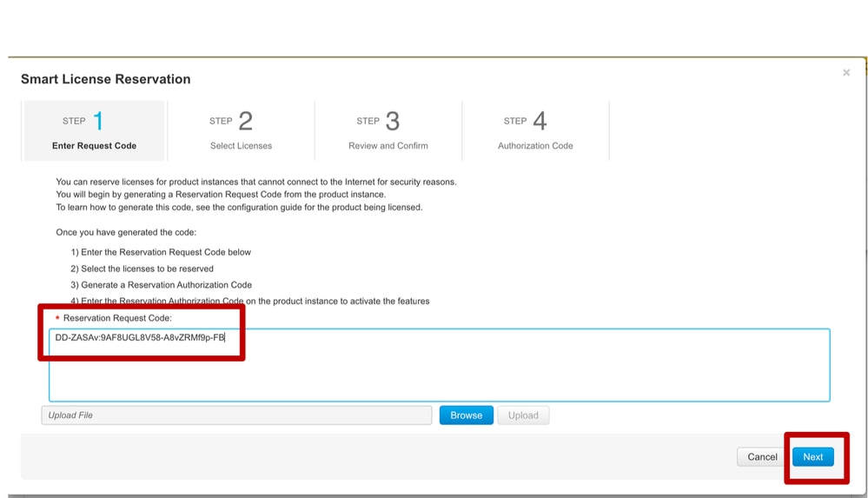Open Step 4 Authorization Code tab
Viewport: 868px width, 498px height.
point(535,130)
